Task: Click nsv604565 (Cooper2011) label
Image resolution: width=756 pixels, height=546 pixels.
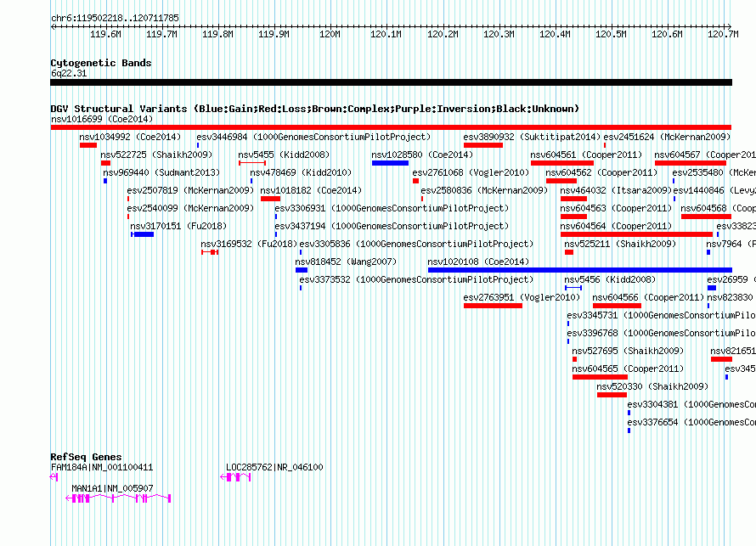Action: [628, 369]
